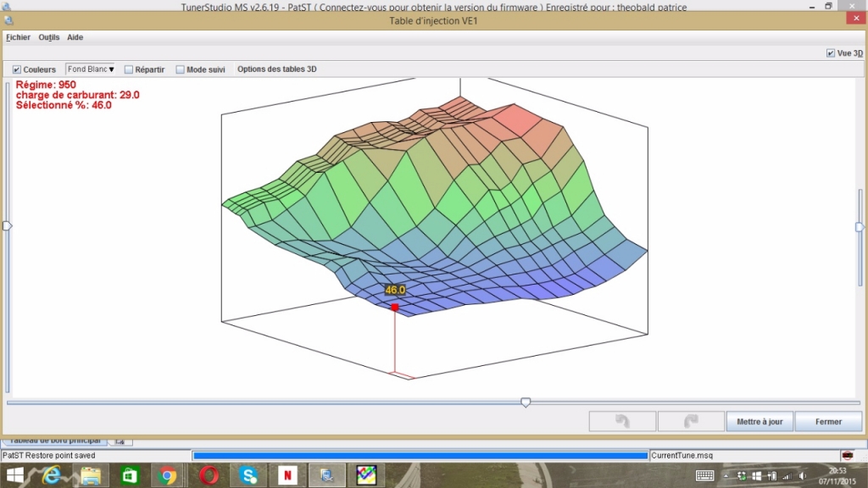
Task: Click the PatST Restore point saved status
Action: click(49, 455)
